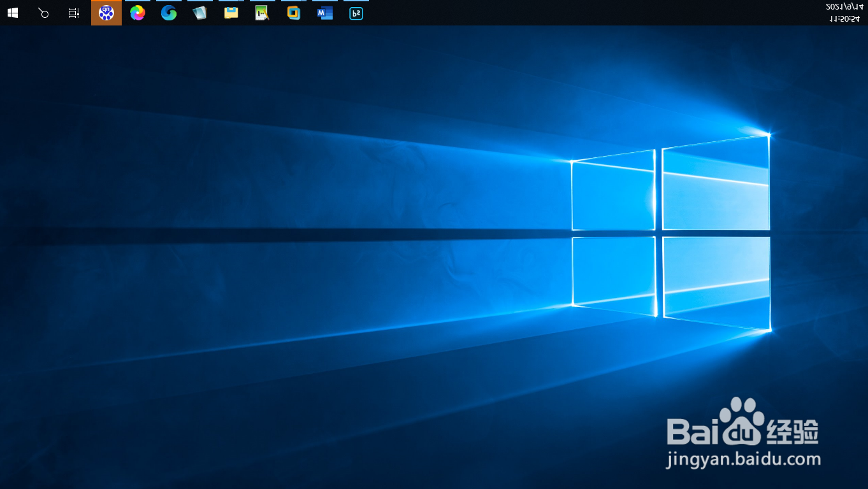
Task: Open the Photoshop icon on taskbar
Action: coord(356,13)
